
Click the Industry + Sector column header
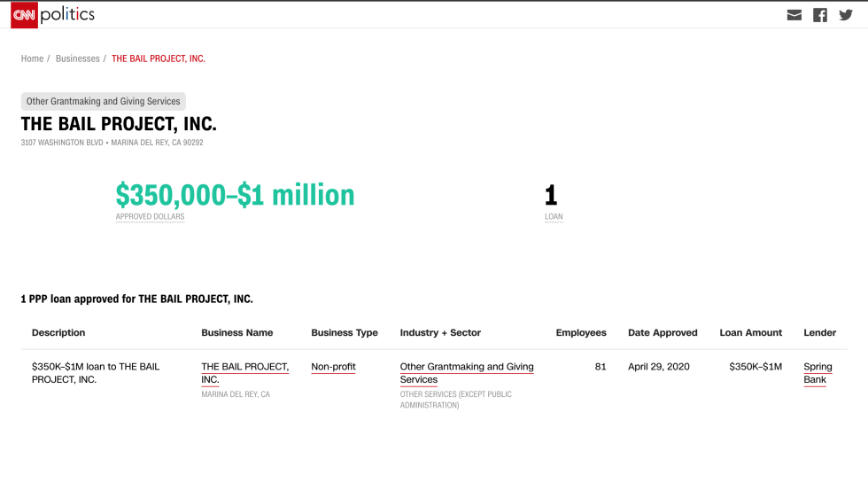click(x=440, y=333)
